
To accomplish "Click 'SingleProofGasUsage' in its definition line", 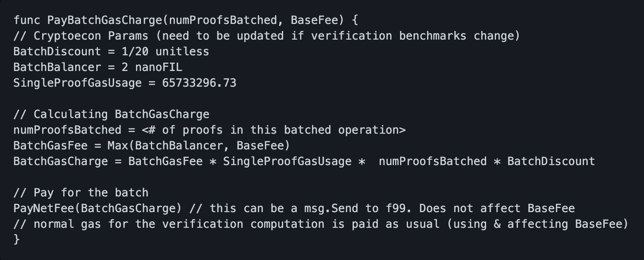I will (x=77, y=83).
